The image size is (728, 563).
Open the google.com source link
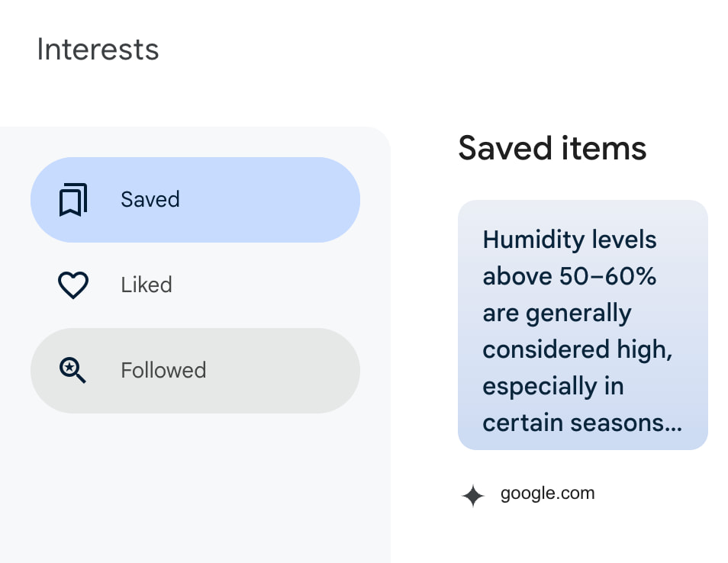pos(547,494)
